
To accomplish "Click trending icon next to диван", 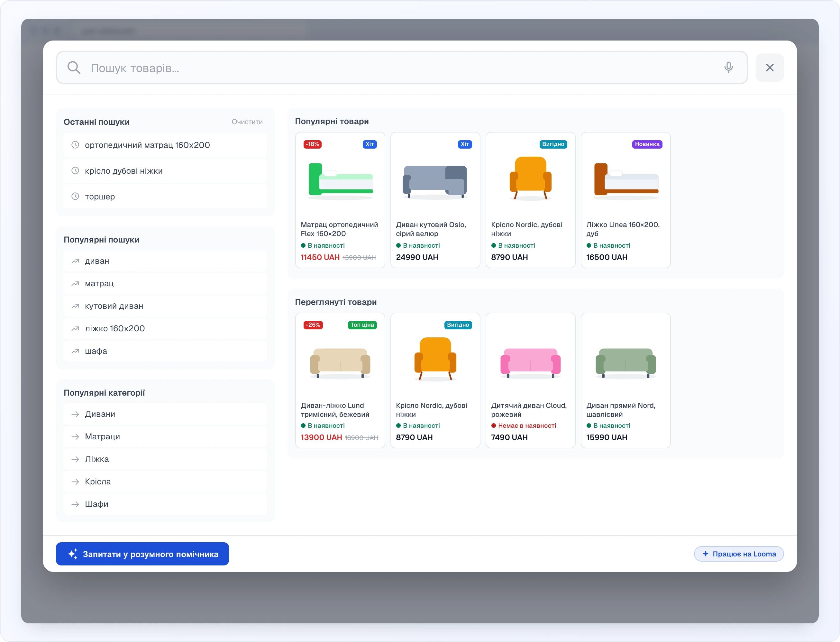I will click(x=75, y=261).
